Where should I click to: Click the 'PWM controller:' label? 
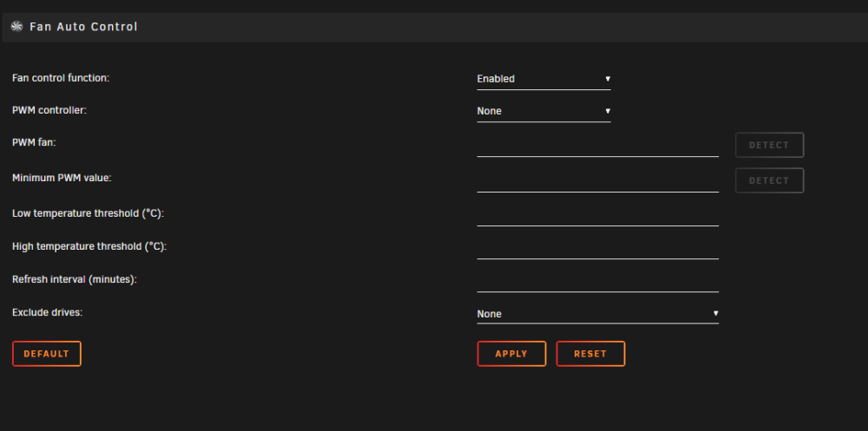tap(49, 110)
